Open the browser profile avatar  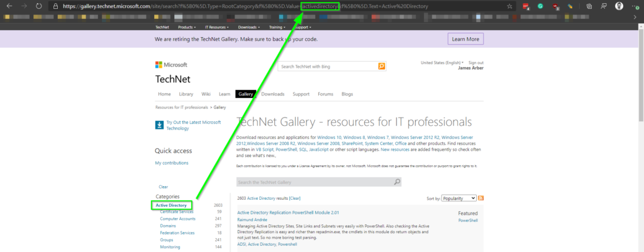click(x=619, y=6)
